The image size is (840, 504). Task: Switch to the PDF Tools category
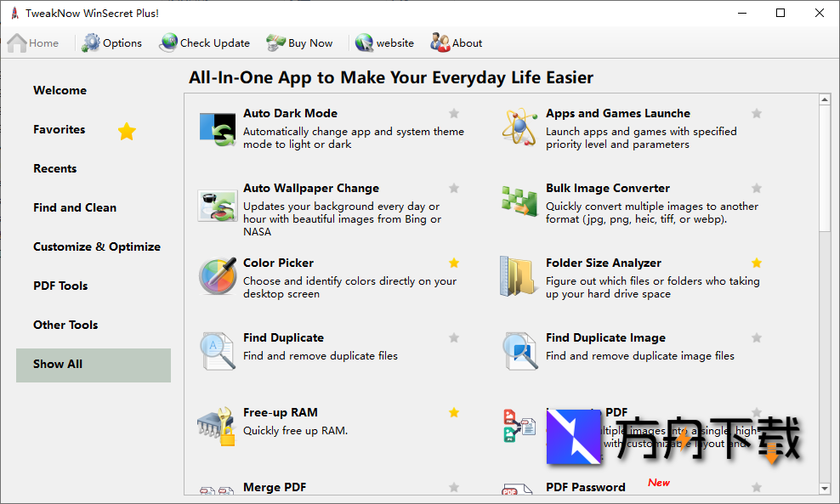point(60,286)
